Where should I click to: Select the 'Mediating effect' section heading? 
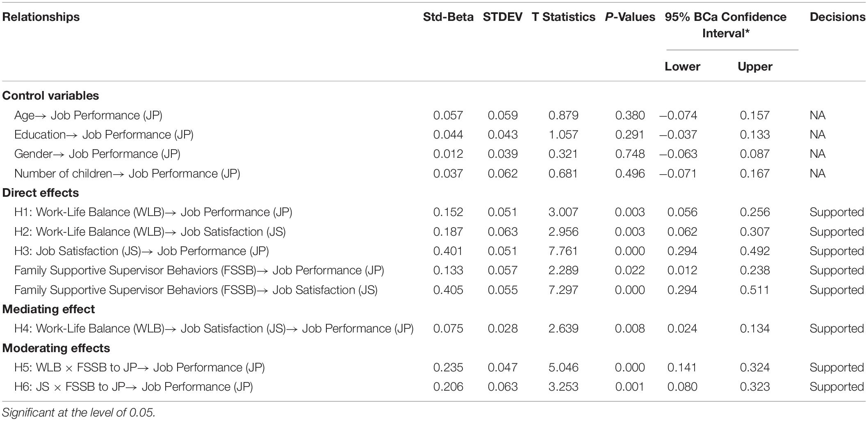coord(48,309)
